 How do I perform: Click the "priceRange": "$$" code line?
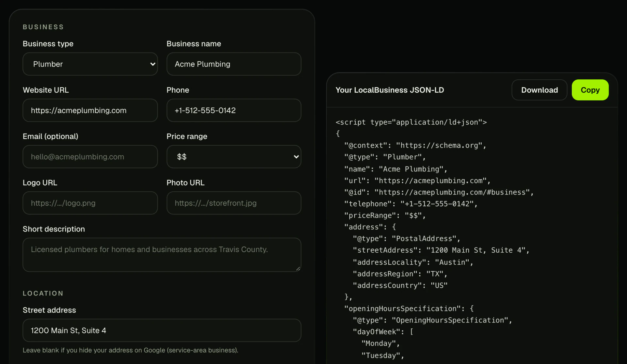(385, 215)
